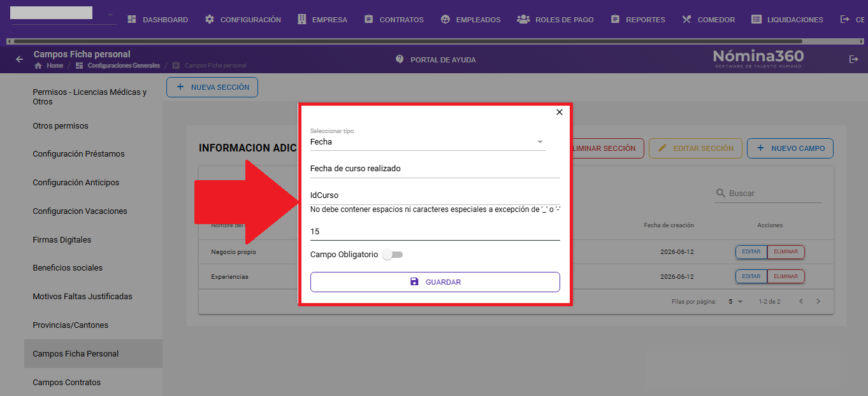Open the CONFIGURACIÓN menu

coord(243,20)
